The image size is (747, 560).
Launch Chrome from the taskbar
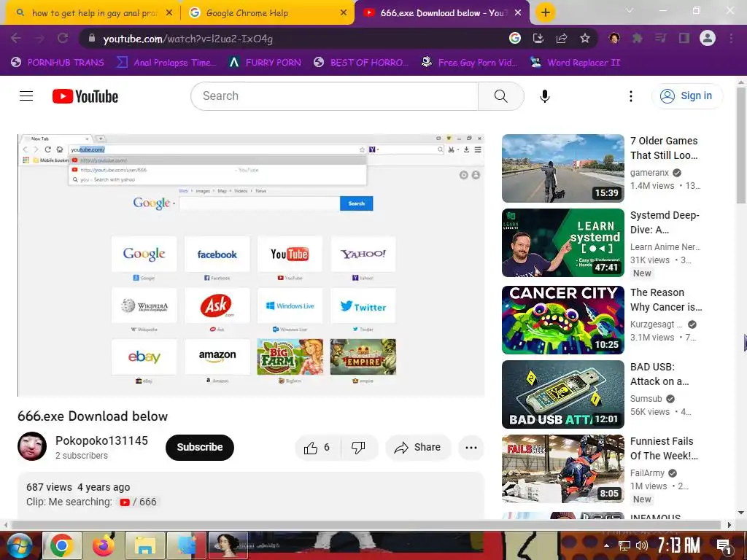click(61, 545)
